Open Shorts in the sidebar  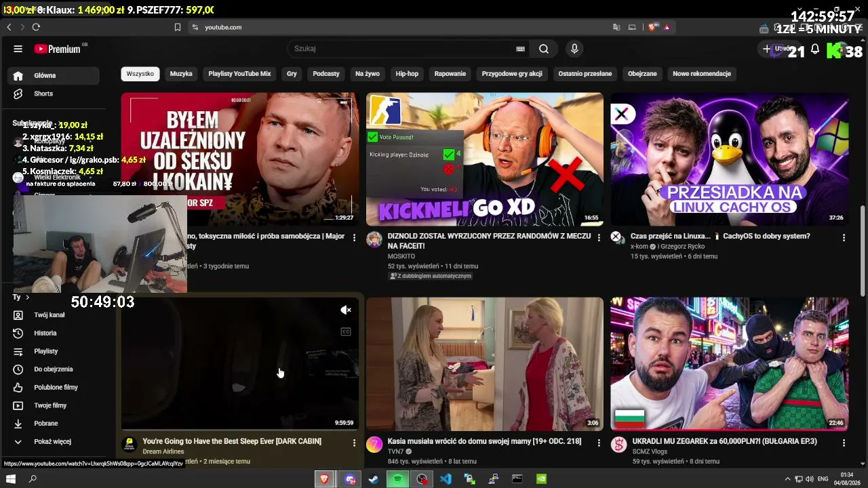(54, 94)
